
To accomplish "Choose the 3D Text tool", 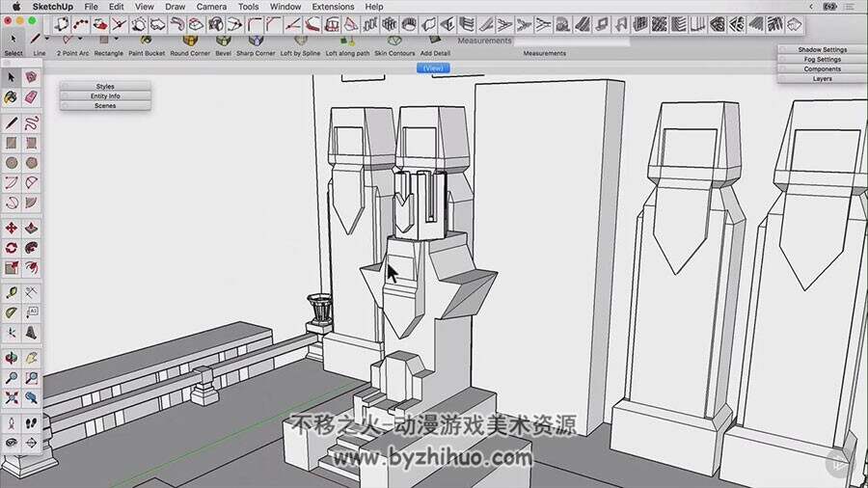I will pos(32,333).
